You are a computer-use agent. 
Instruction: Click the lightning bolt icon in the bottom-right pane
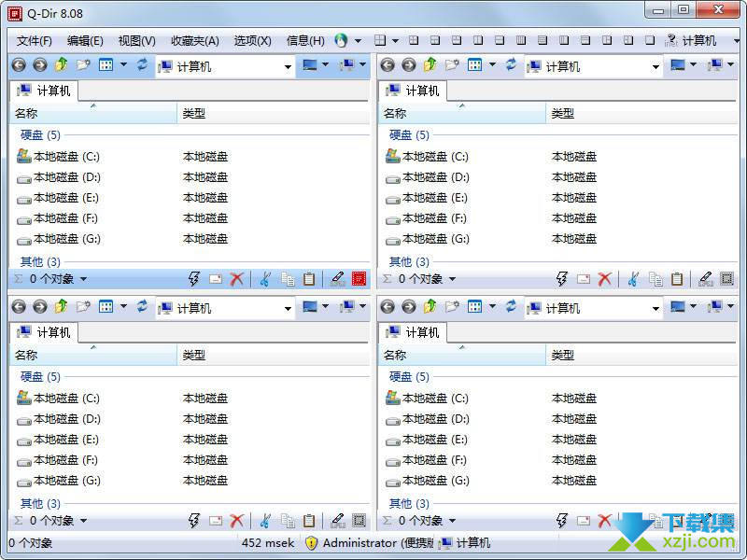click(x=562, y=521)
